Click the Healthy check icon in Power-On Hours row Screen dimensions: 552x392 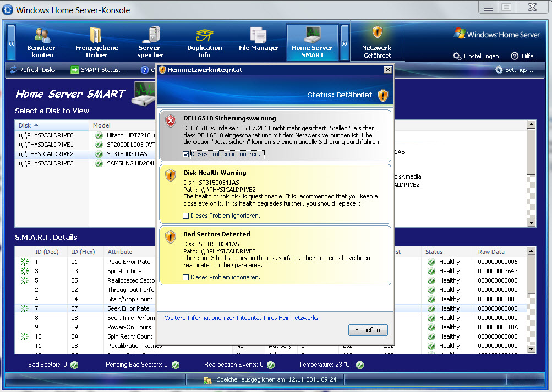pos(431,327)
